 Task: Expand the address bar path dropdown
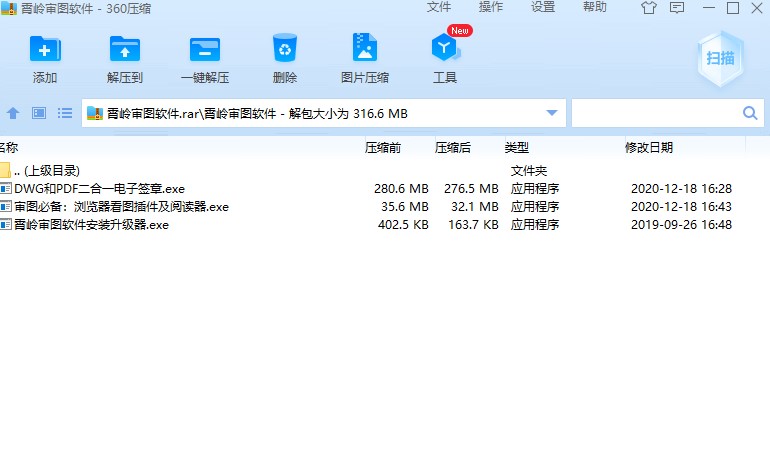(x=552, y=113)
